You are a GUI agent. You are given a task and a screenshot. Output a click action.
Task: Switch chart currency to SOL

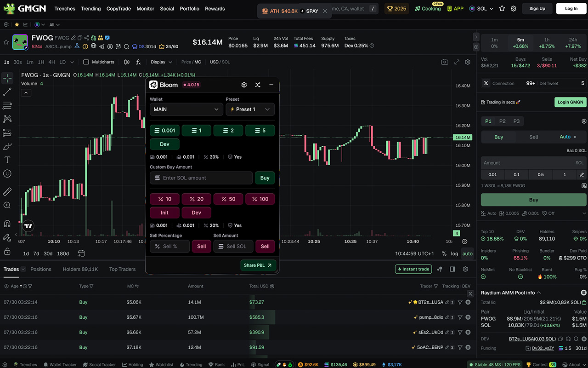[226, 62]
